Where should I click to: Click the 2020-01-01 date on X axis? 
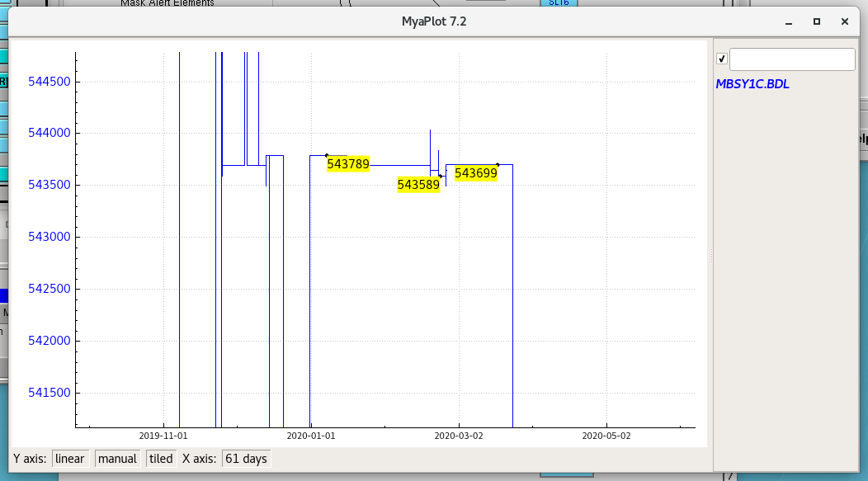[x=310, y=435]
